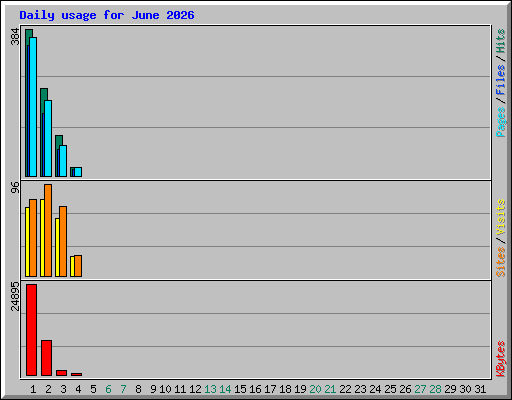Click green day 21 on the x-axis
The image size is (512, 400).
coord(330,389)
